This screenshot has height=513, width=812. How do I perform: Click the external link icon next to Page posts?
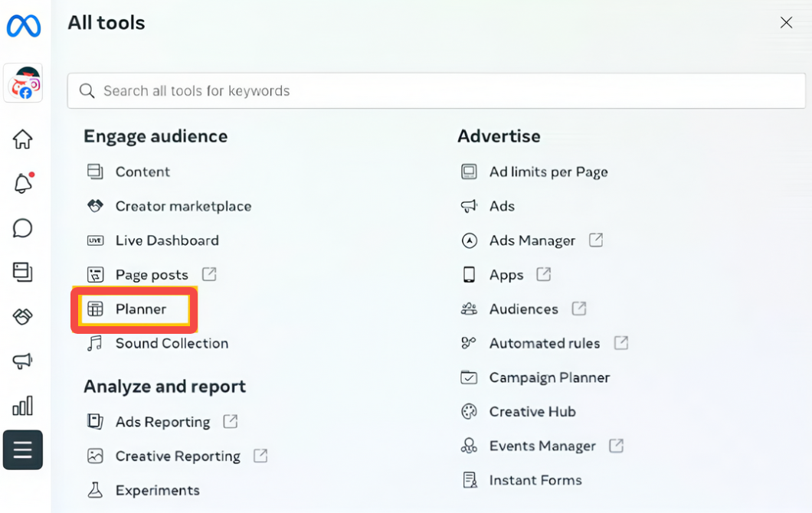(209, 273)
